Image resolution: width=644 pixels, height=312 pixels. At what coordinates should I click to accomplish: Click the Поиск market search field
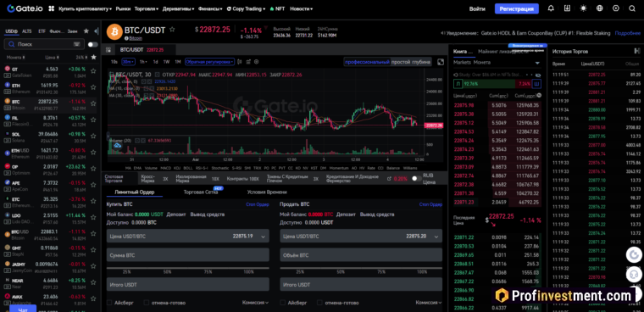(44, 44)
